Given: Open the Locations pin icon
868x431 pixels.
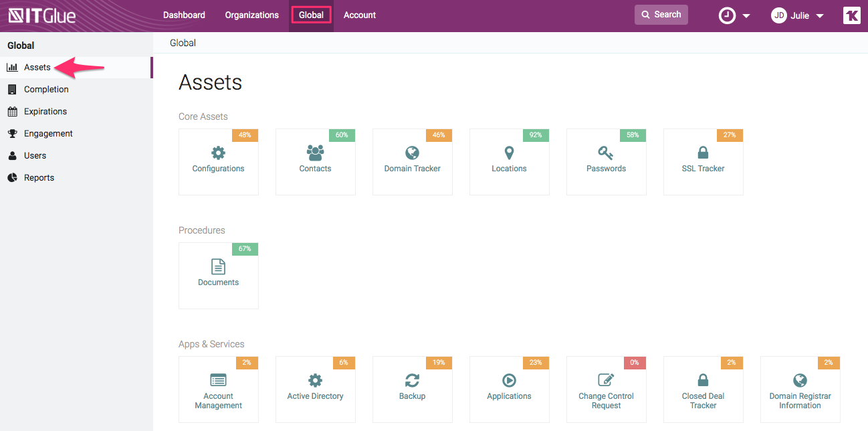Looking at the screenshot, I should click(x=509, y=153).
